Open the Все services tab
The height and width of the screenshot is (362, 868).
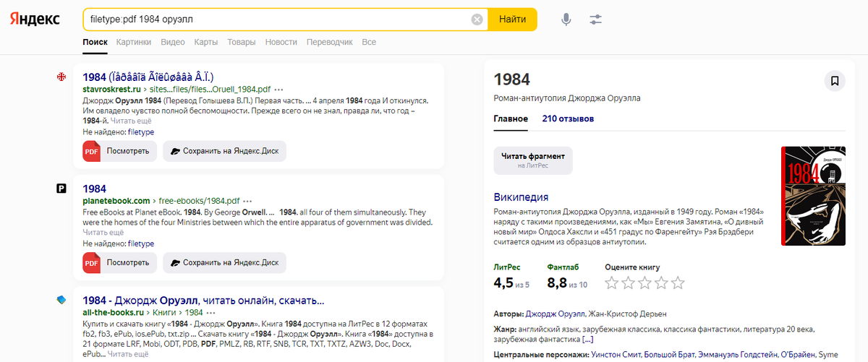[x=369, y=43]
